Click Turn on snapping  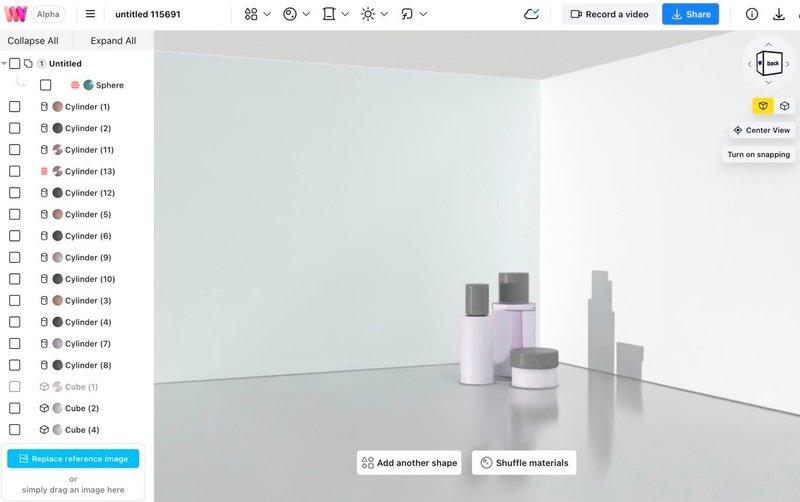coord(759,155)
